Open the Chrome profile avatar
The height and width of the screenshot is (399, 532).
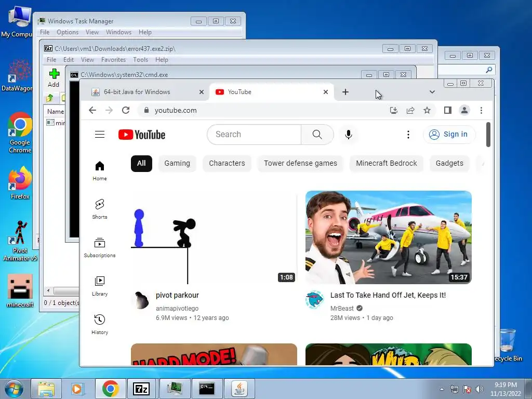pyautogui.click(x=464, y=110)
